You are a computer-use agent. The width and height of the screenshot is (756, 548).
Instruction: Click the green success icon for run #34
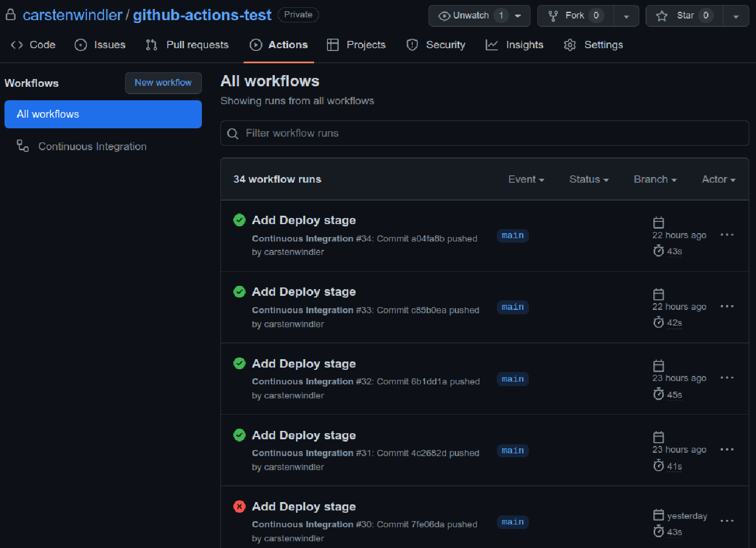239,220
